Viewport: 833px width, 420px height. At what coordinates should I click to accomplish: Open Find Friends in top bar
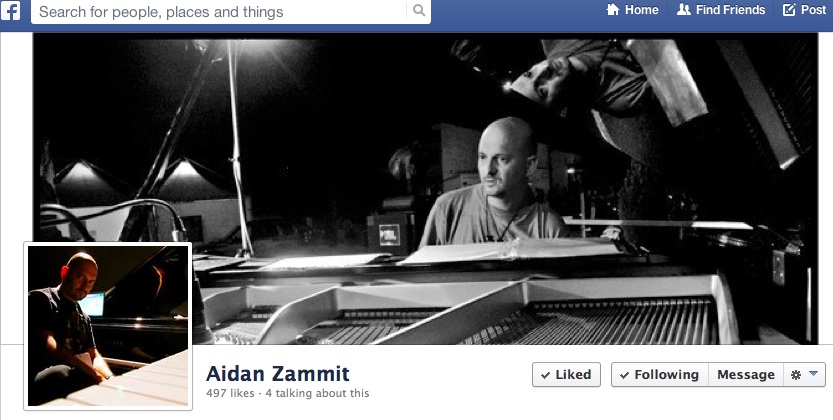[721, 10]
